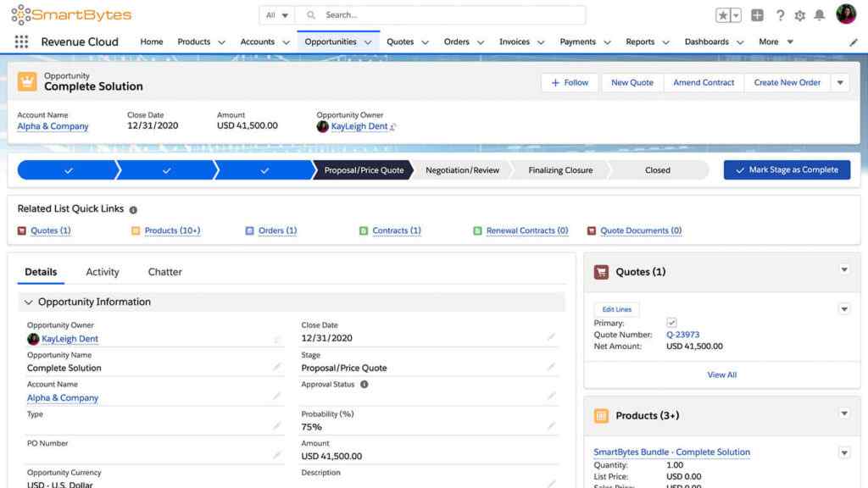868x488 pixels.
Task: Open the Invoices nav tab
Action: 515,42
